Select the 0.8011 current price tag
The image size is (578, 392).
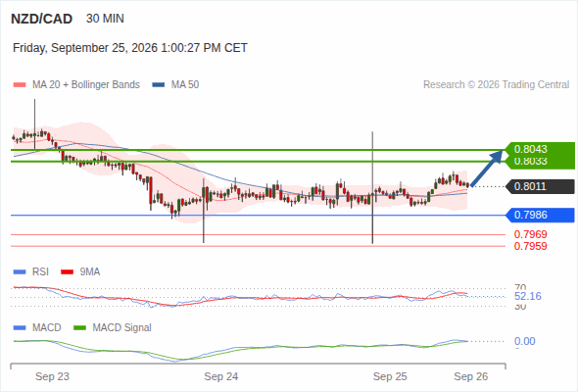[x=540, y=186]
